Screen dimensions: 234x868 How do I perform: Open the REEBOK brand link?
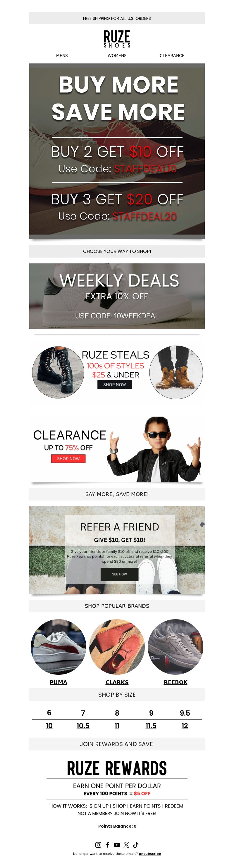coord(175,682)
